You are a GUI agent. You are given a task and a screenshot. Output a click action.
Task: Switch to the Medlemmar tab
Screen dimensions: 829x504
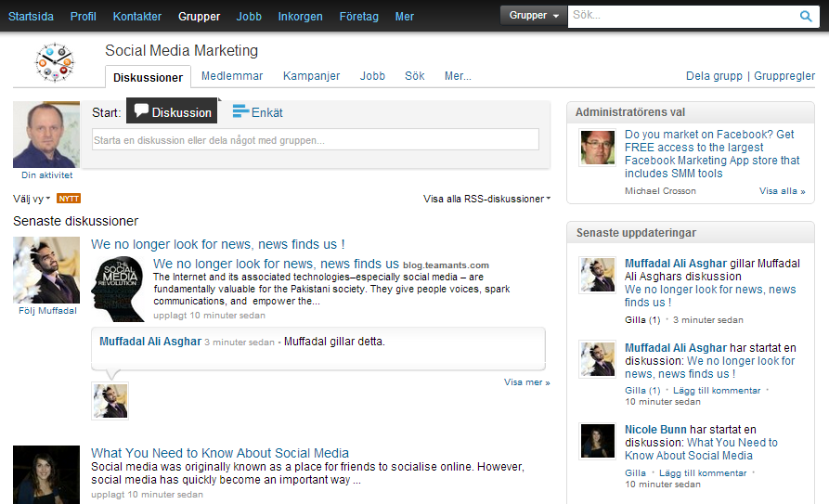tap(232, 76)
